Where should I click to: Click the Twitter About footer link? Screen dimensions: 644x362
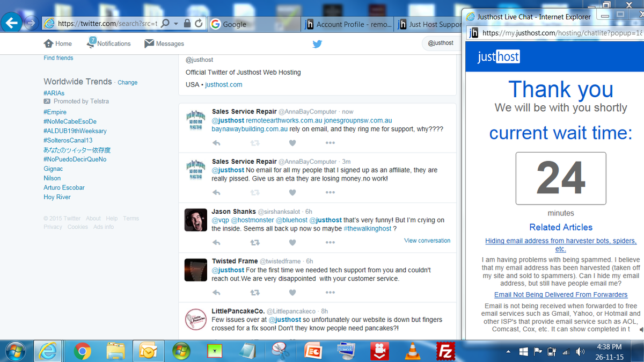tap(93, 219)
